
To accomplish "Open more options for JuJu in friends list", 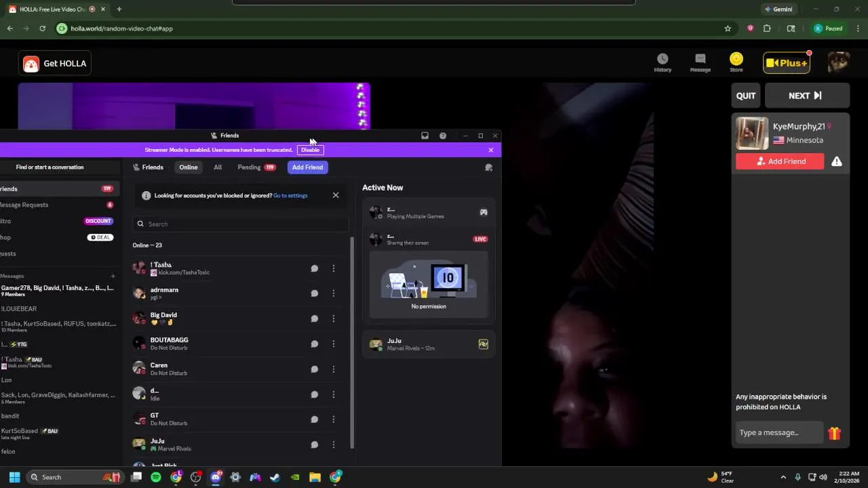I will click(x=334, y=445).
